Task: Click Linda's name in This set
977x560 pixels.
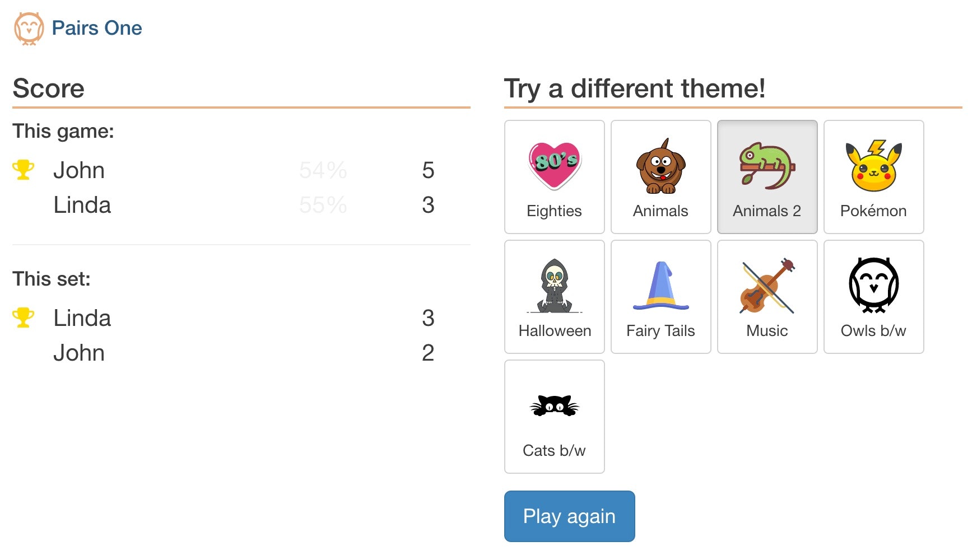Action: coord(82,318)
